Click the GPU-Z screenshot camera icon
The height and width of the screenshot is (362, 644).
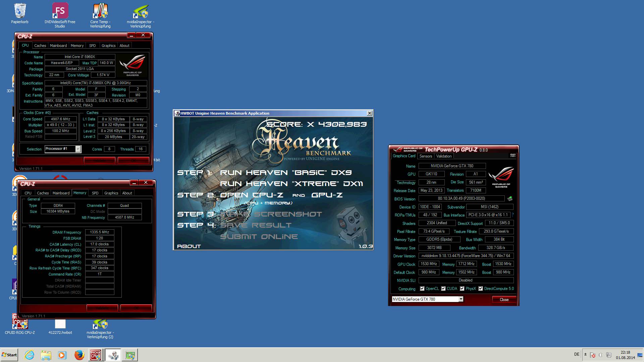click(x=513, y=156)
